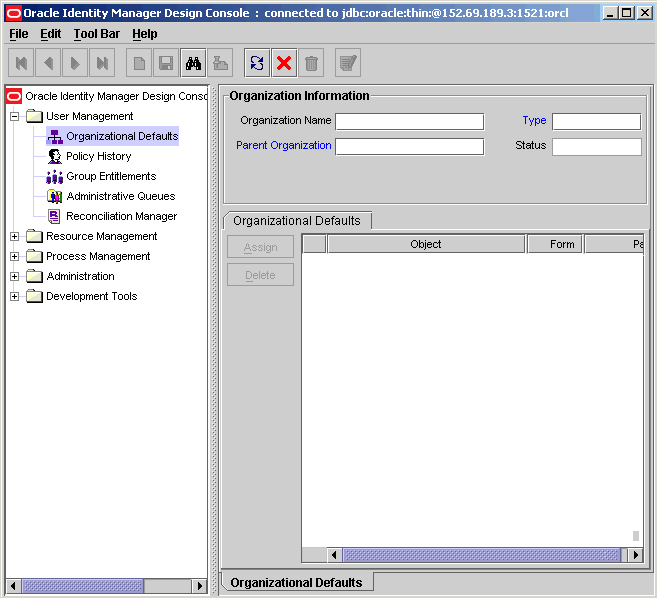Click the New document toolbar icon

(x=139, y=63)
